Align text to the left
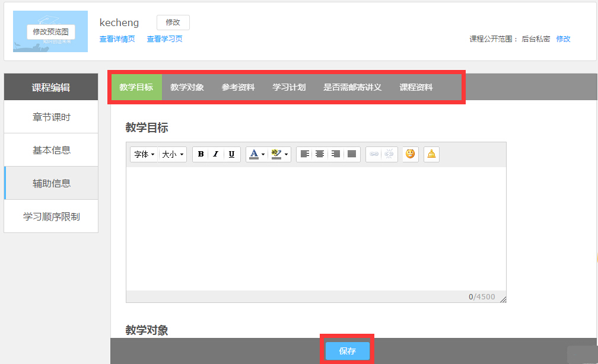This screenshot has height=364, width=598. (x=304, y=154)
